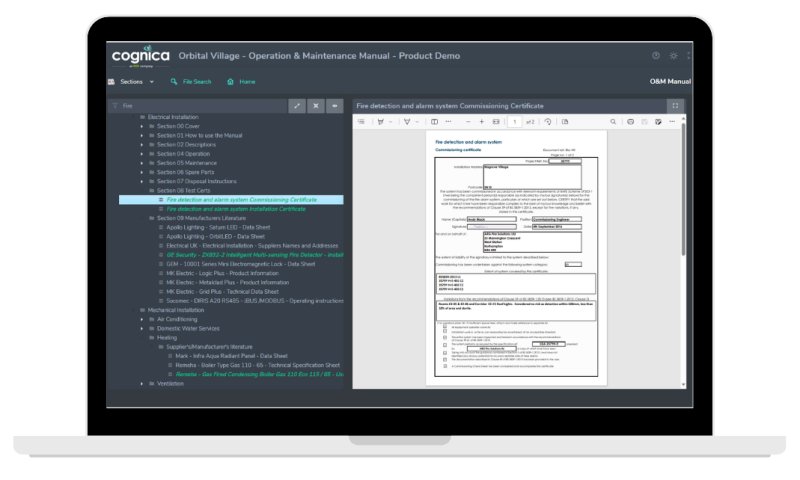Zoom in on the PDF with the plus button

pyautogui.click(x=481, y=122)
